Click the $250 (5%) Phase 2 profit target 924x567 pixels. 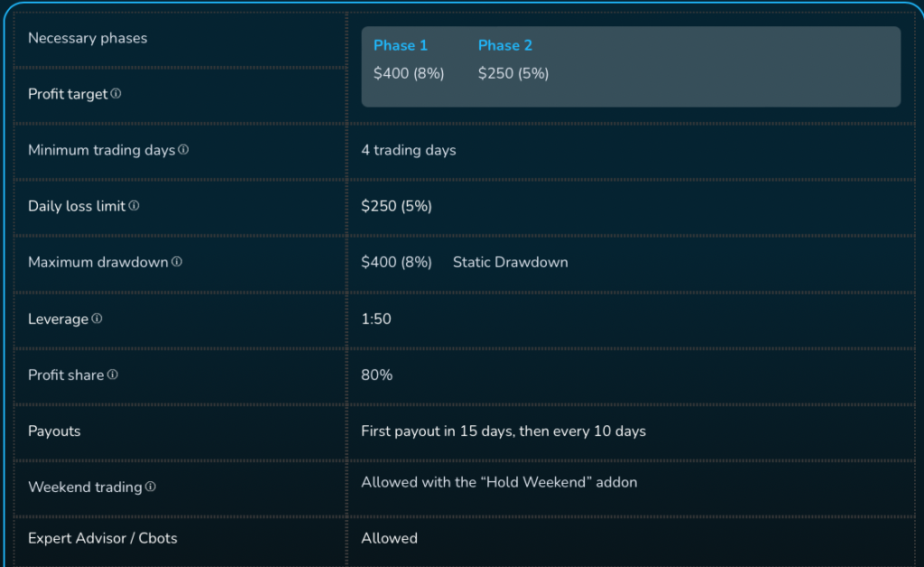513,74
